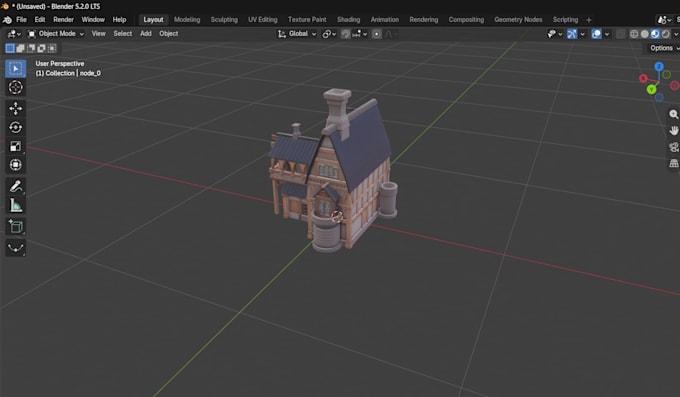680x397 pixels.
Task: Select the extend selection mode icon
Action: tap(20, 48)
